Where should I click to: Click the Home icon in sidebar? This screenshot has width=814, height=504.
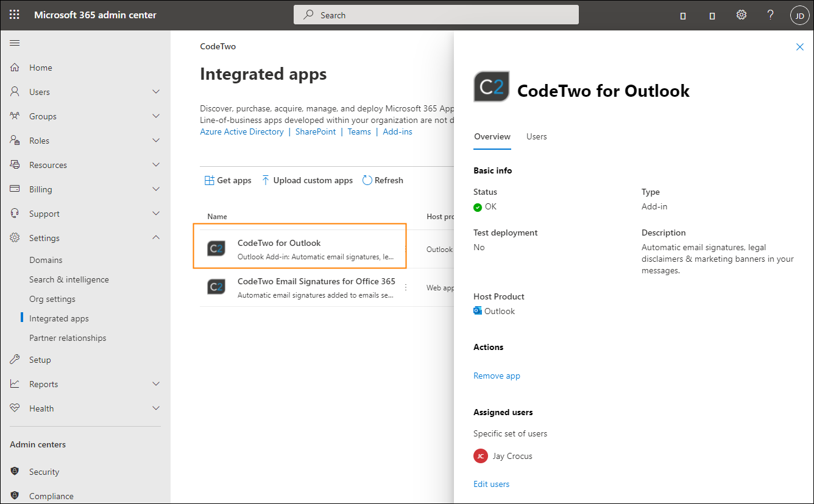[x=15, y=68]
